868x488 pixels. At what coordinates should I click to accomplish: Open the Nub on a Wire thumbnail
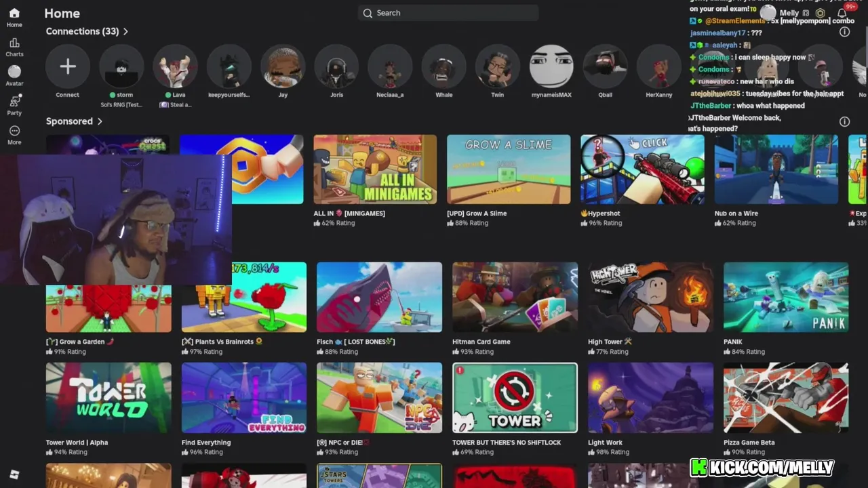(776, 169)
